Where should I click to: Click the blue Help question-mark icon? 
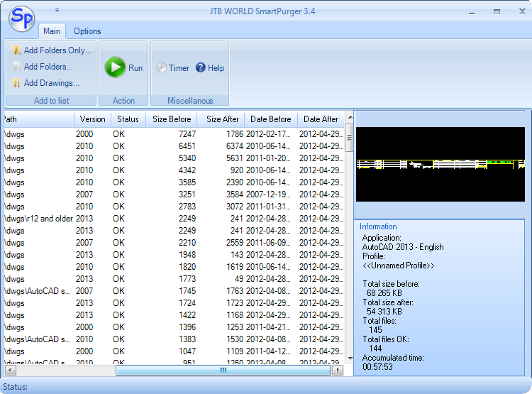(x=201, y=67)
